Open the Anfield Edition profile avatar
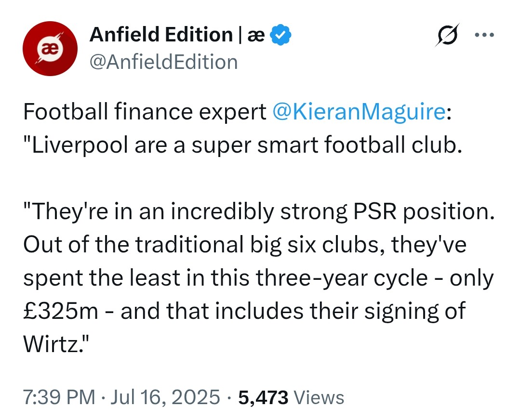This screenshot has height=420, width=520. pos(50,49)
